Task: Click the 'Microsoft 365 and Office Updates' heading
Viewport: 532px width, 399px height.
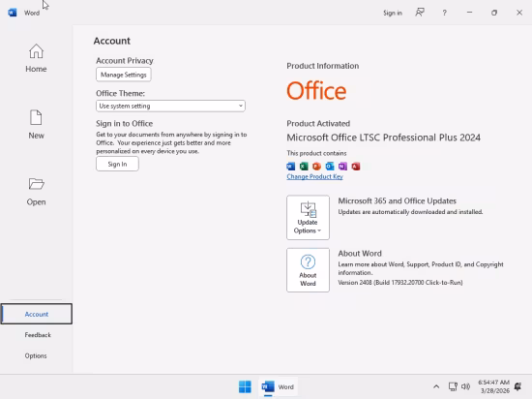Action: (397, 201)
